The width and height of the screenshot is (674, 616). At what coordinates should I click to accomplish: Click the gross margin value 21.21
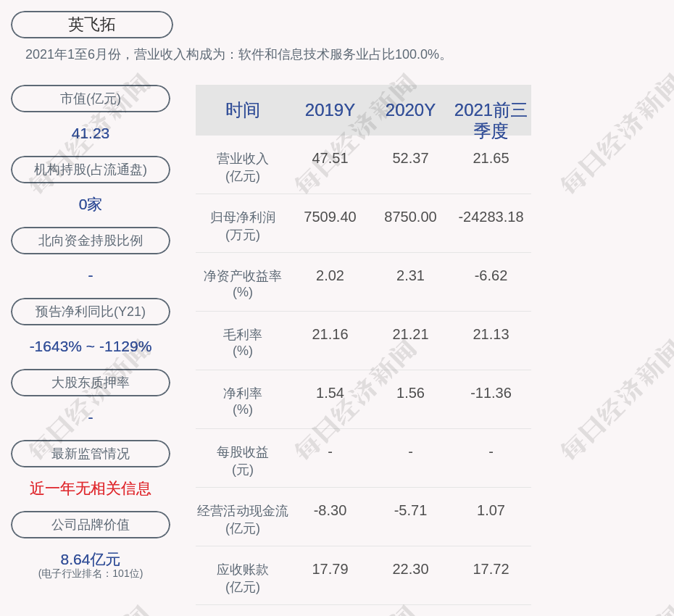[410, 334]
